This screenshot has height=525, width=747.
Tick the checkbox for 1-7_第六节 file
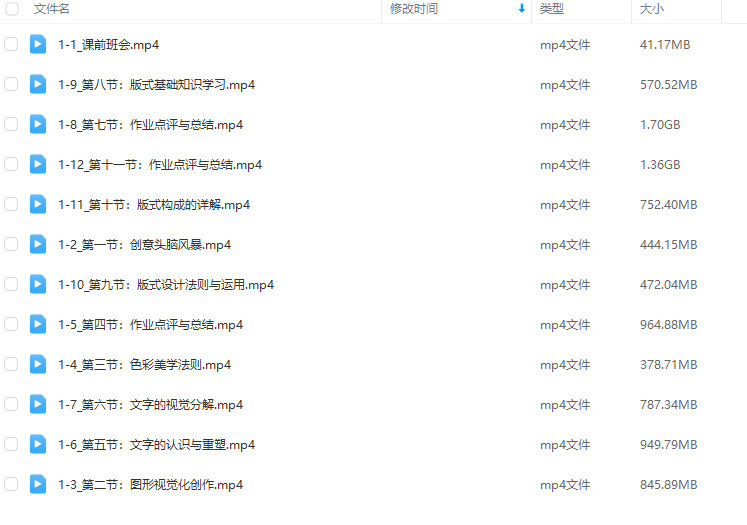pyautogui.click(x=11, y=404)
